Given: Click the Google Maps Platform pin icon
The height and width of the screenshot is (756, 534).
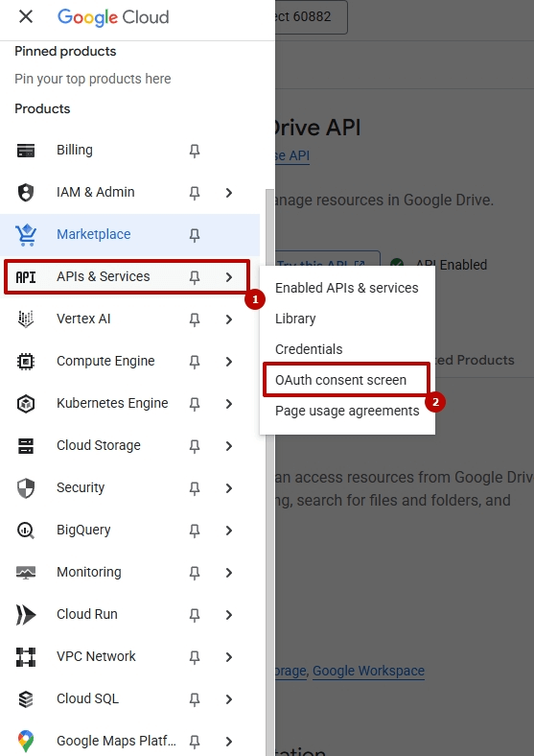Looking at the screenshot, I should pos(26,741).
